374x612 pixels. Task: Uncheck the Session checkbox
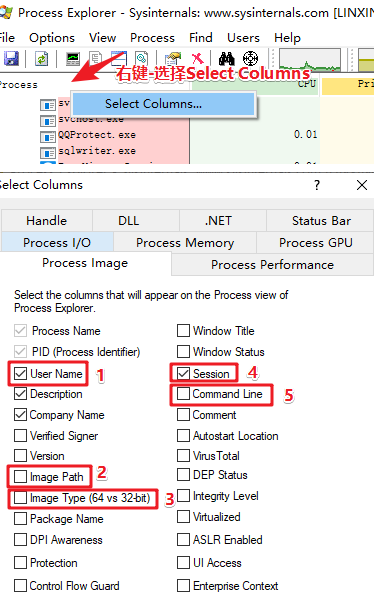pos(183,374)
